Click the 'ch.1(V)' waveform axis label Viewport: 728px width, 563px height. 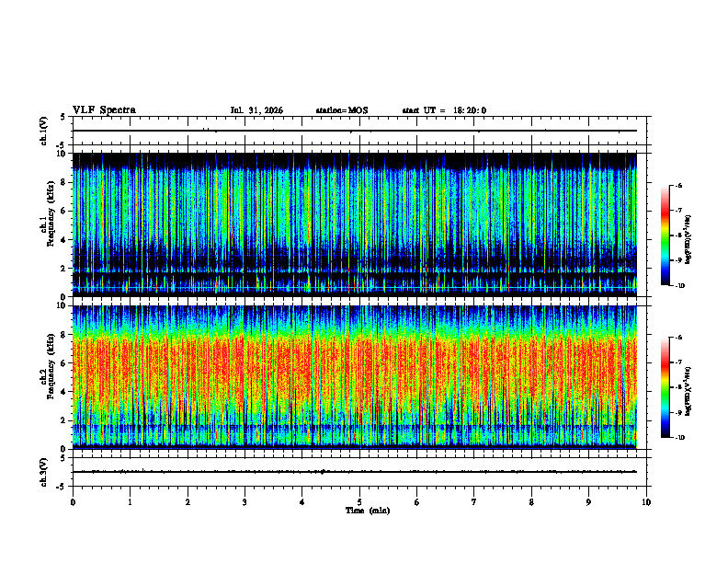(x=44, y=131)
